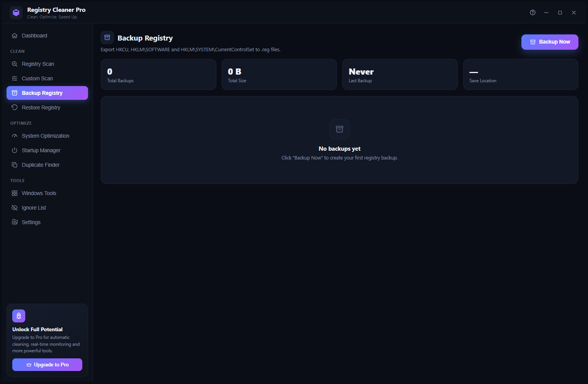Viewport: 588px width, 384px height.
Task: Click the Custom Scan sliders icon
Action: [15, 78]
